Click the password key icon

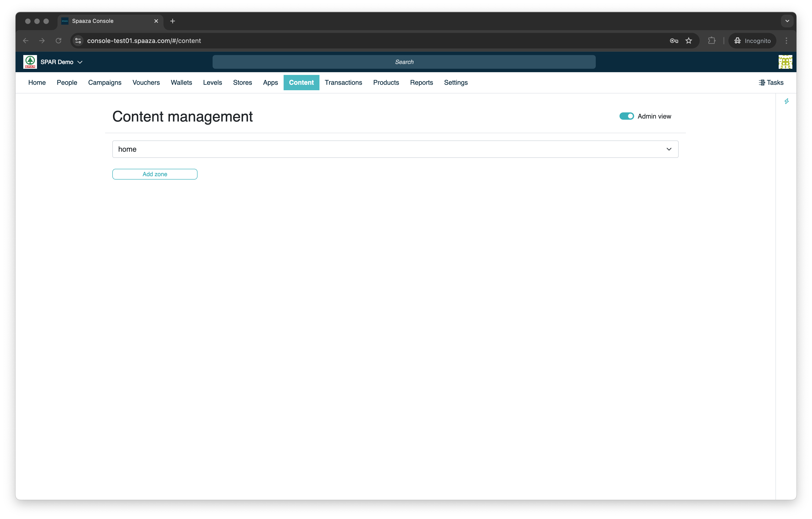pos(674,41)
